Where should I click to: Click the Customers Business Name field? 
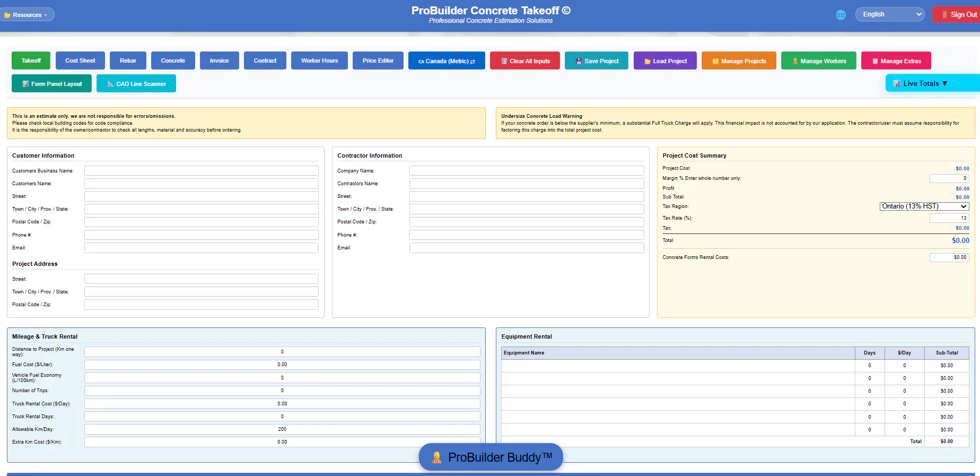point(202,171)
